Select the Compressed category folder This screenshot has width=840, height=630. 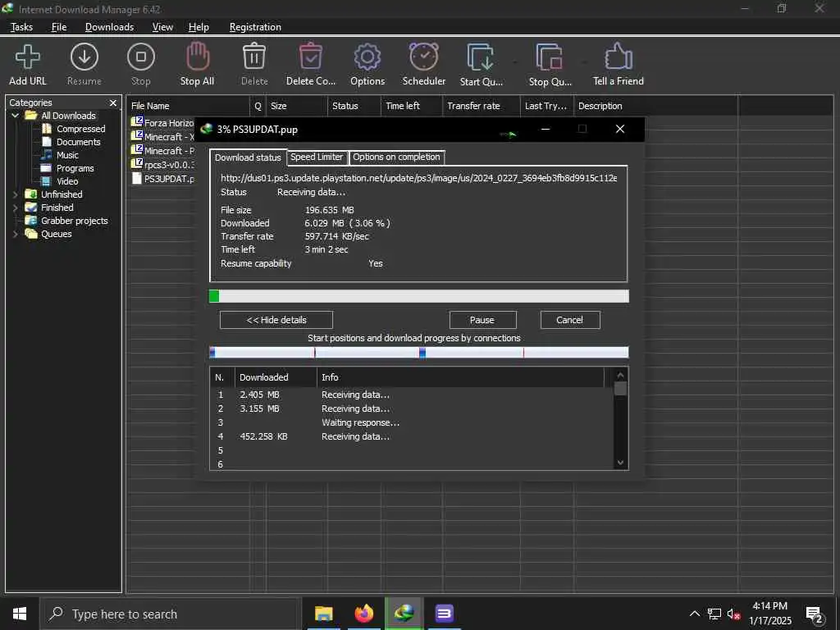point(73,129)
